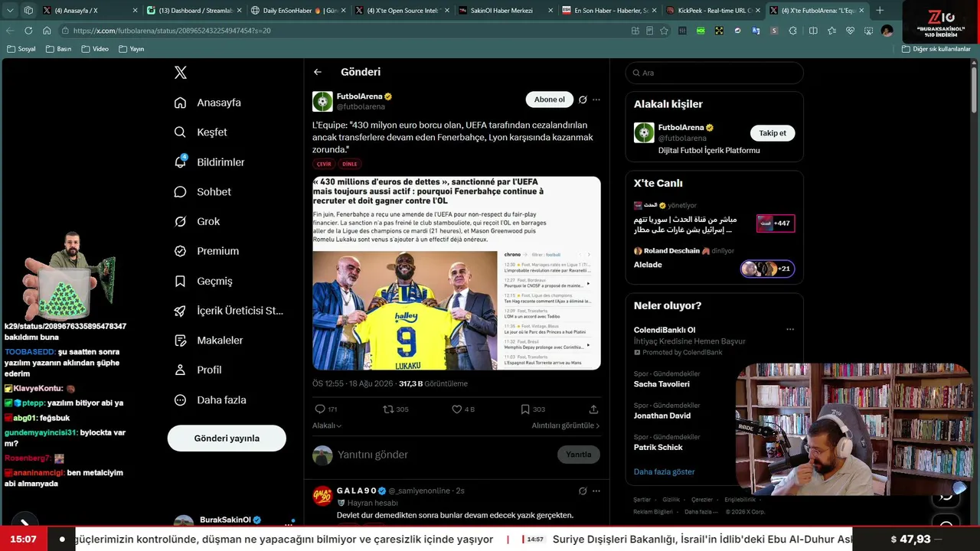Click Alıntıları görüntüle link

(566, 425)
